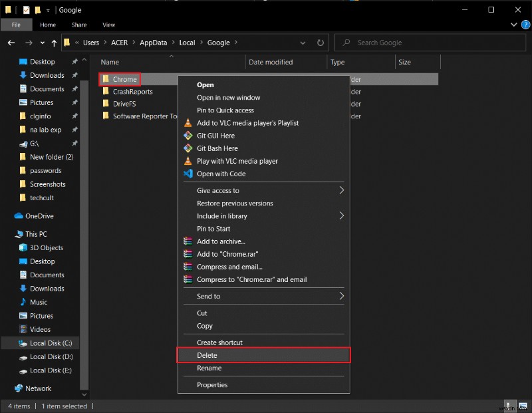Open the File menu button
Viewport: 532px width, 413px height.
tap(15, 25)
